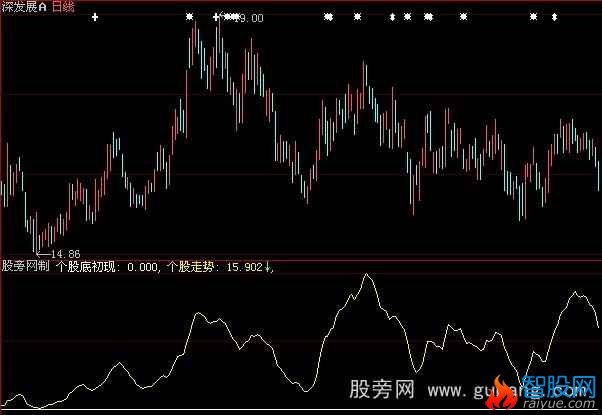Click the rightmost up-down arrow marker

coord(554,17)
